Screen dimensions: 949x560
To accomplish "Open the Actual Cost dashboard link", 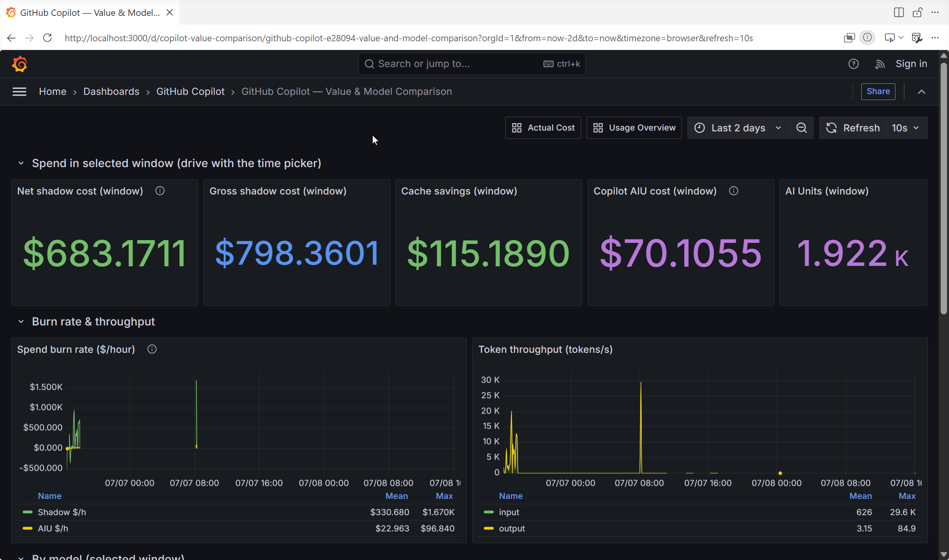I will [x=543, y=128].
